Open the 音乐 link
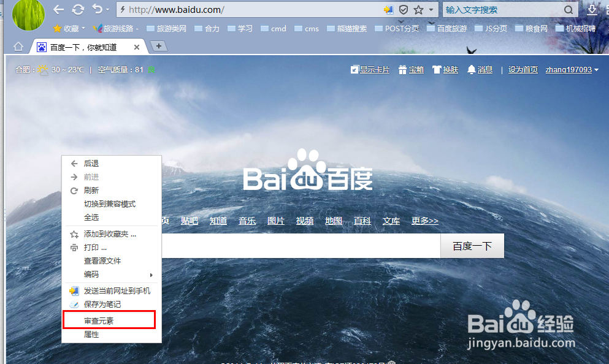The image size is (609, 364). [247, 221]
